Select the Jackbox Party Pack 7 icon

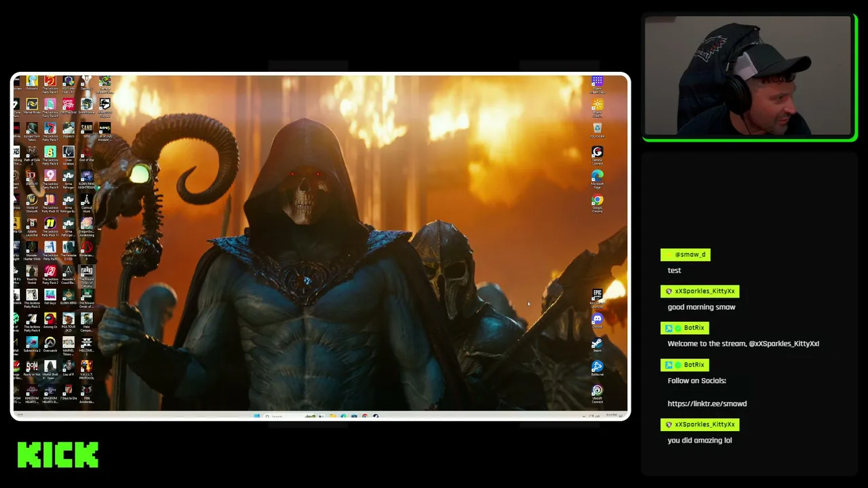(50, 130)
